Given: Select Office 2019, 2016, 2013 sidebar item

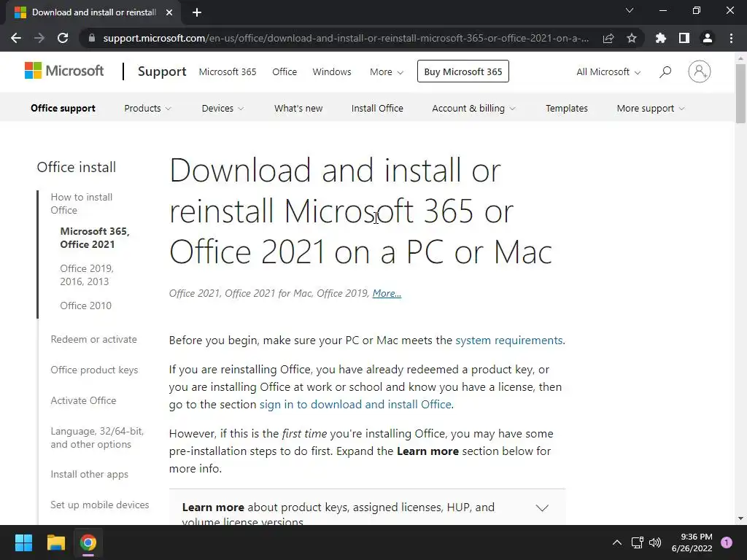Looking at the screenshot, I should [x=87, y=275].
